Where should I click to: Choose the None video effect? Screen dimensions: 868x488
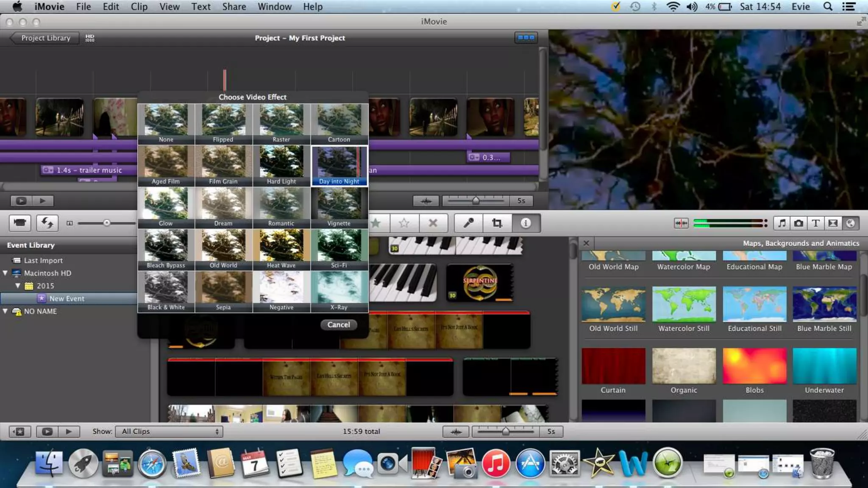click(166, 124)
